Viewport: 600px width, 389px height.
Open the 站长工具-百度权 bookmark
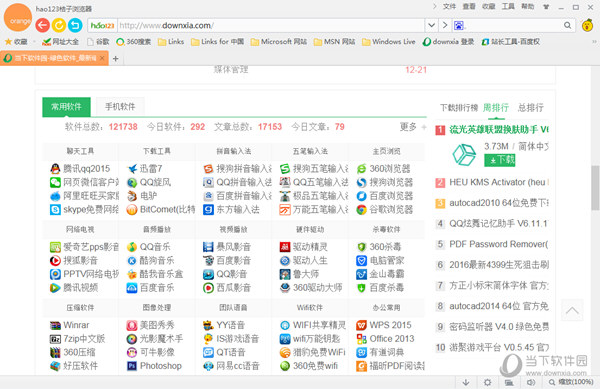point(511,42)
